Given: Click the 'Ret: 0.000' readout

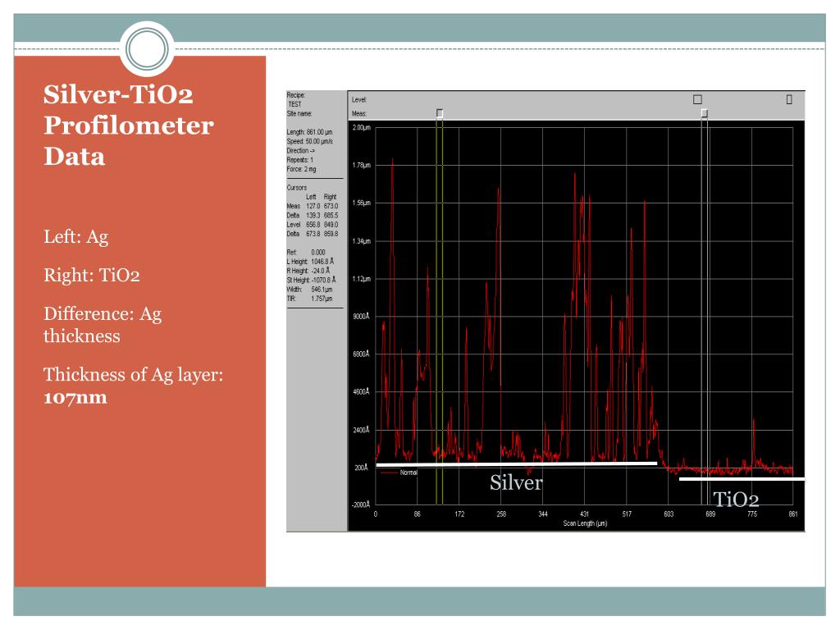Looking at the screenshot, I should tap(306, 253).
